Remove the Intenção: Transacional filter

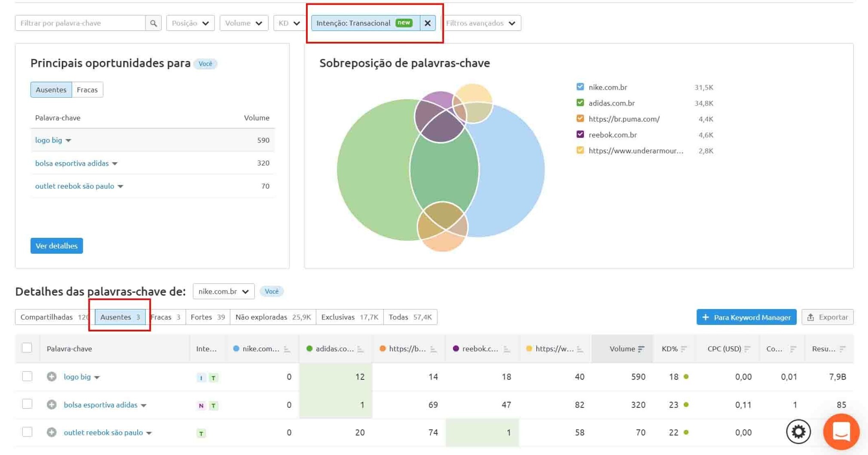(428, 23)
